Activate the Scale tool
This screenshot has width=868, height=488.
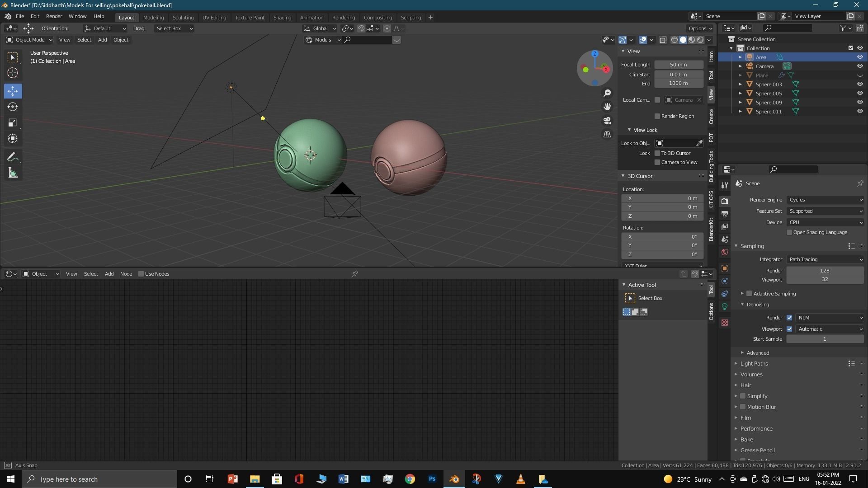(x=13, y=122)
